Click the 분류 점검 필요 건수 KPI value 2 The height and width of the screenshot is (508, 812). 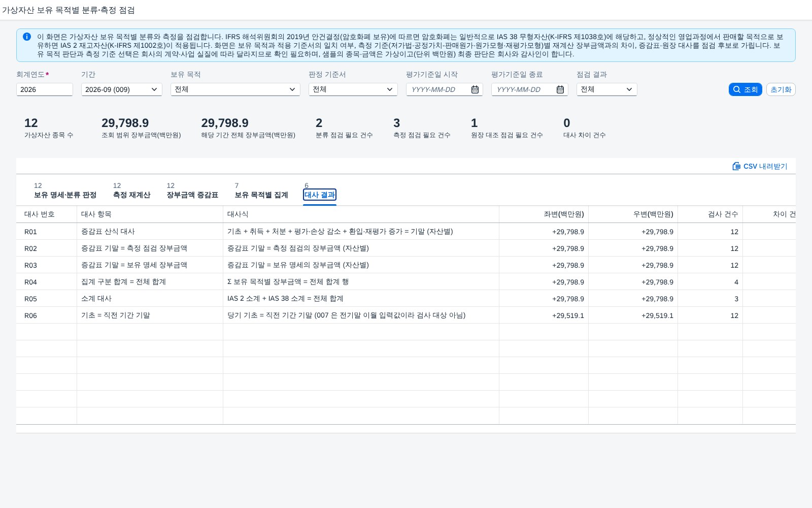319,123
